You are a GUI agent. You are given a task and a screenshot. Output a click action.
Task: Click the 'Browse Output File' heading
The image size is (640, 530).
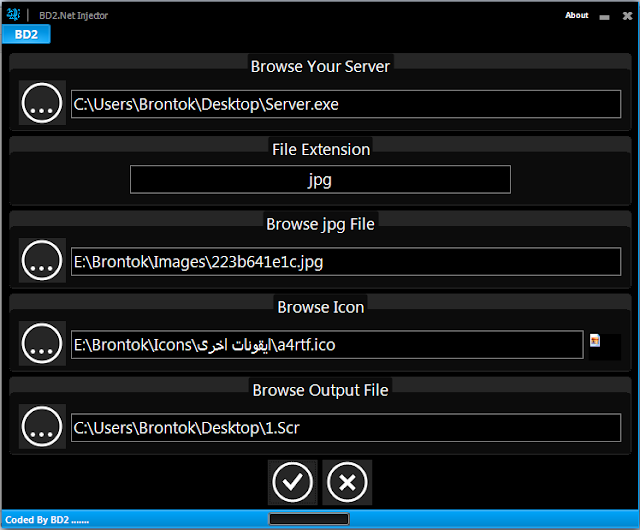coord(320,390)
